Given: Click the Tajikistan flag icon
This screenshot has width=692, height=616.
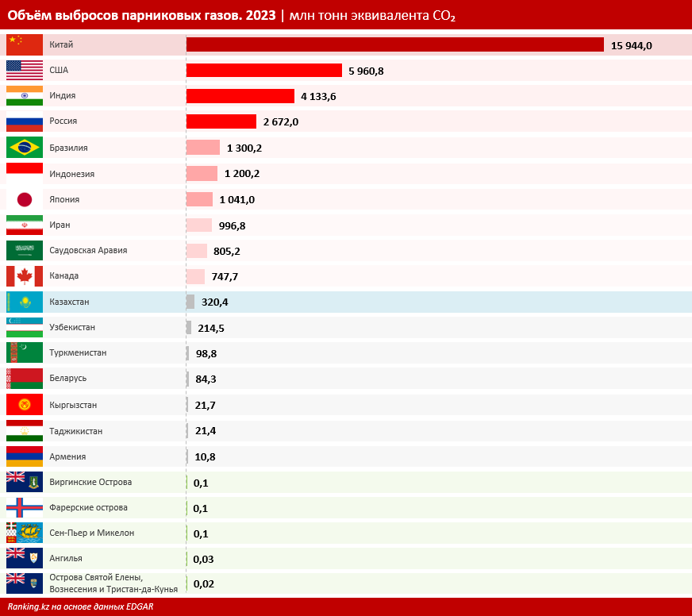Looking at the screenshot, I should coord(25,430).
